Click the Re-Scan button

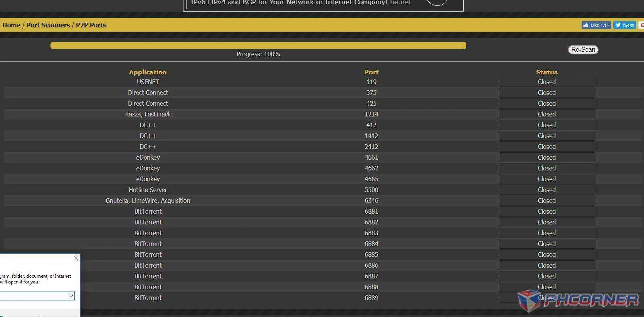[x=583, y=50]
